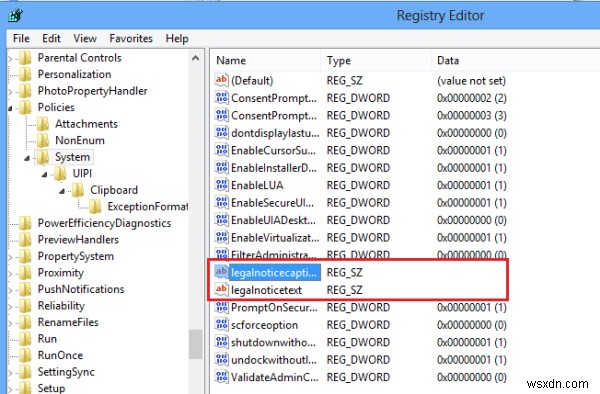Open the Favorites menu
Screen dimensions: 600x394
pyautogui.click(x=131, y=38)
